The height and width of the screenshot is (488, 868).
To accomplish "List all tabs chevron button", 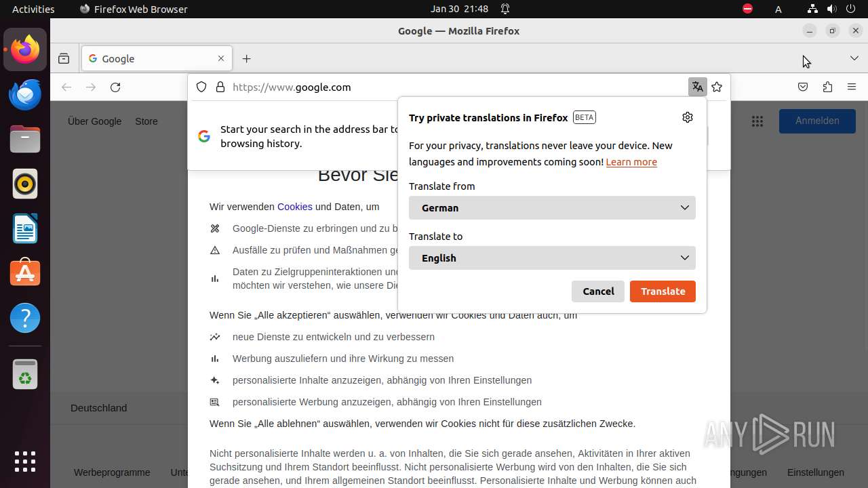I will [x=854, y=59].
